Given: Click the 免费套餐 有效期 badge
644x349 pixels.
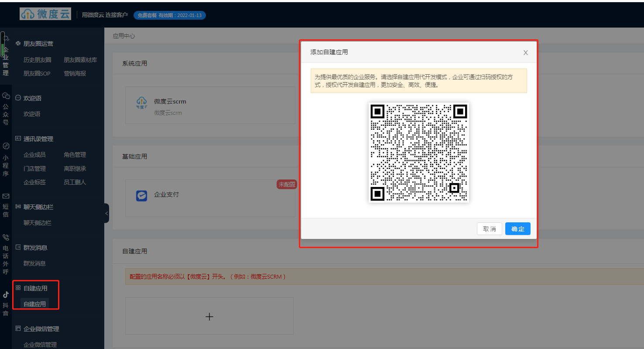Looking at the screenshot, I should [x=170, y=15].
